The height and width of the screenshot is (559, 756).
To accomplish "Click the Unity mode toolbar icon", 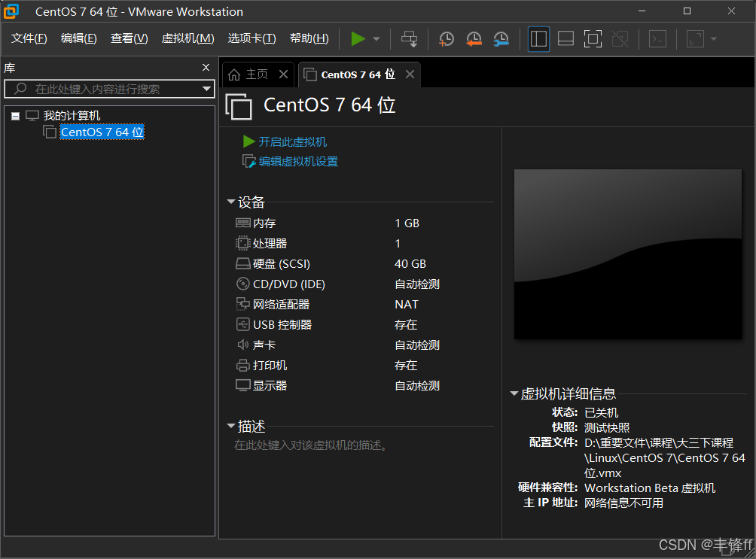I will tap(620, 38).
